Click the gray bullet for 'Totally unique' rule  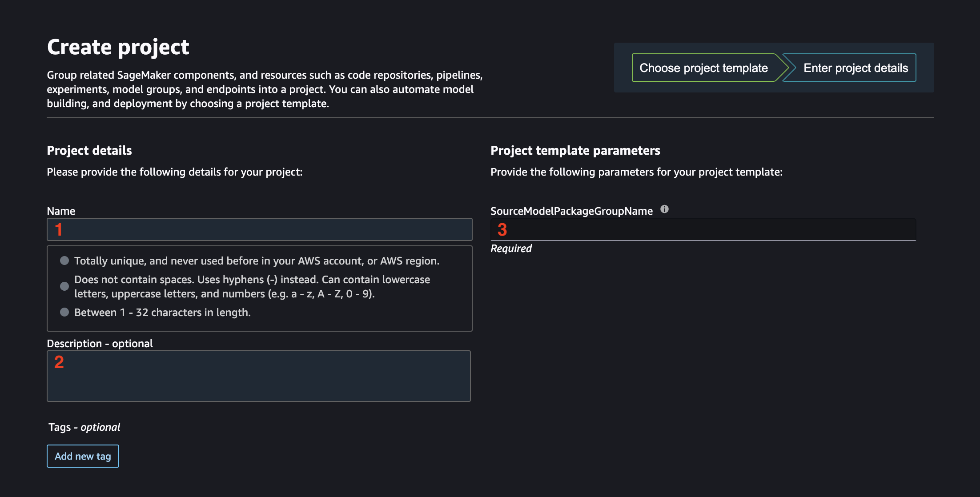[x=64, y=261]
